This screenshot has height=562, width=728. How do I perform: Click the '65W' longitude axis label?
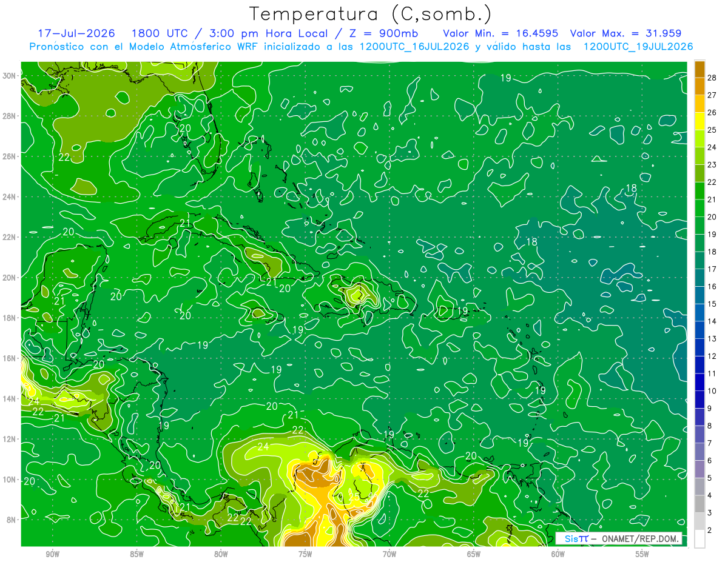pyautogui.click(x=474, y=554)
